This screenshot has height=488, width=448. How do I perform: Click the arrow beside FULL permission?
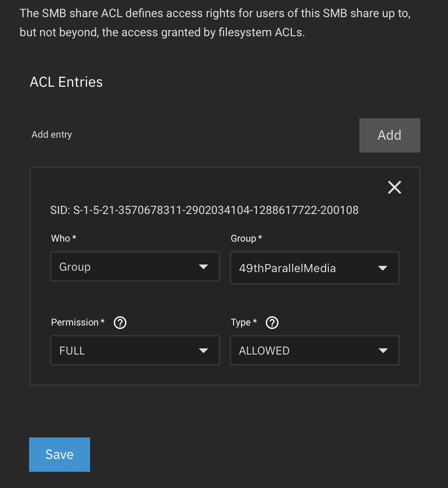204,351
